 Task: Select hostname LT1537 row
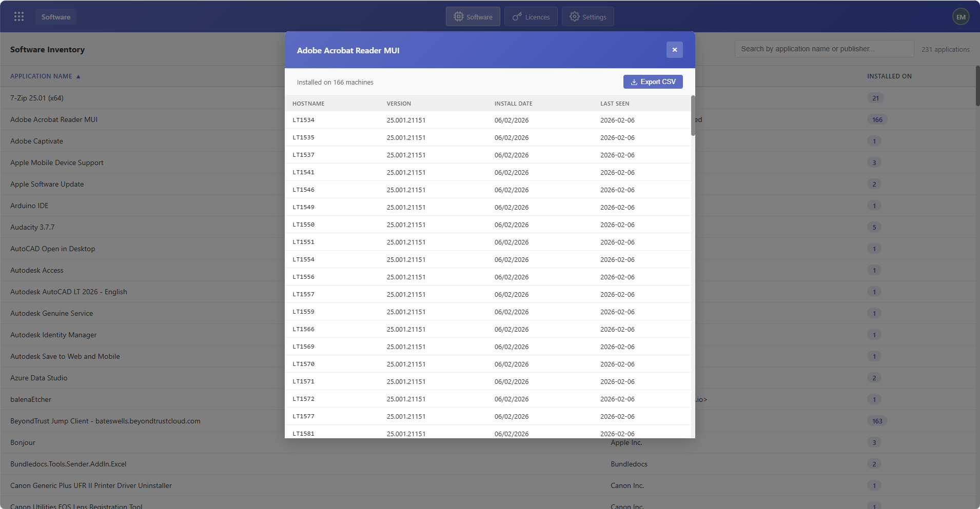pyautogui.click(x=487, y=155)
